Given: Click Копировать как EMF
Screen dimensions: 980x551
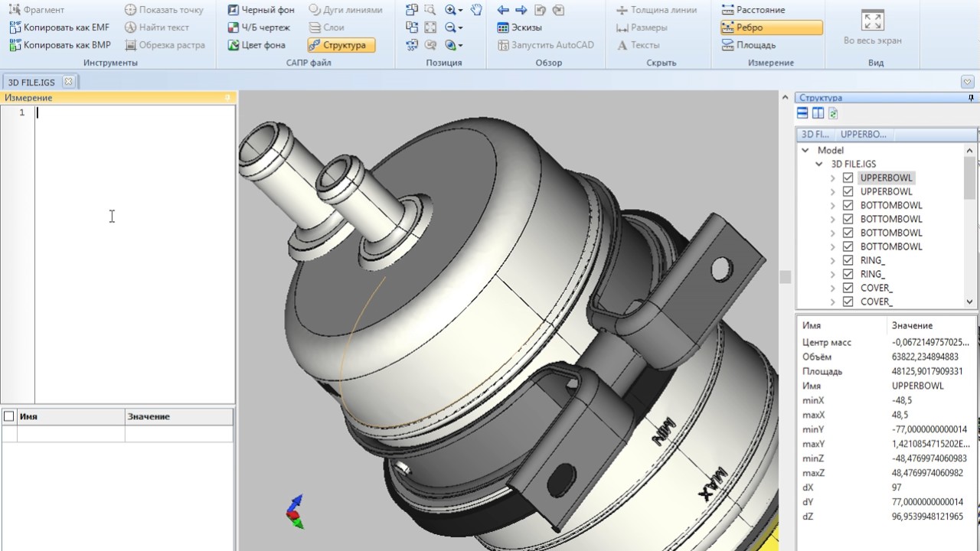Looking at the screenshot, I should (x=59, y=28).
